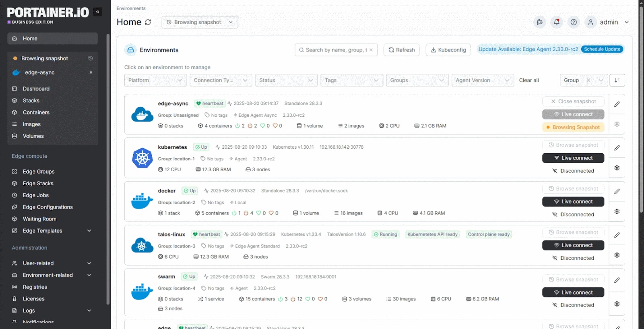Viewport: 644px width, 329px height.
Task: Open settings gear for kubernetes environment
Action: tap(617, 168)
